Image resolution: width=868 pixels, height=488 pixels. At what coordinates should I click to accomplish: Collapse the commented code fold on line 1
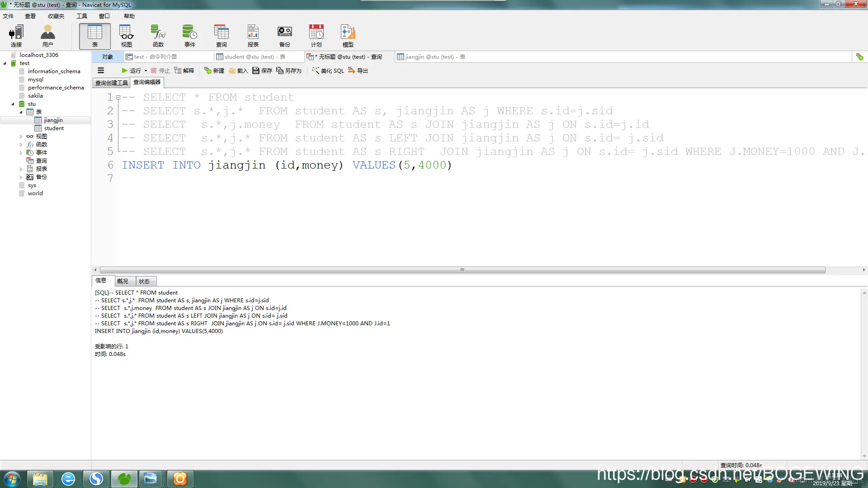tap(118, 97)
